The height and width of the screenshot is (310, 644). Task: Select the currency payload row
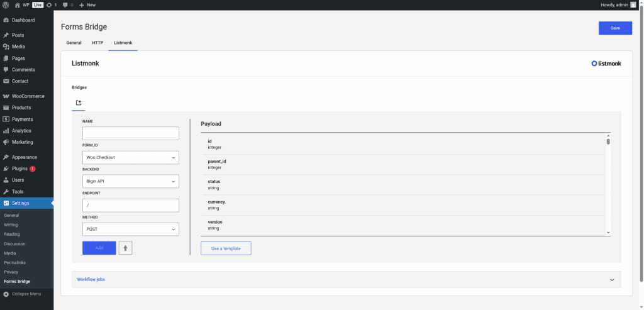pyautogui.click(x=402, y=205)
